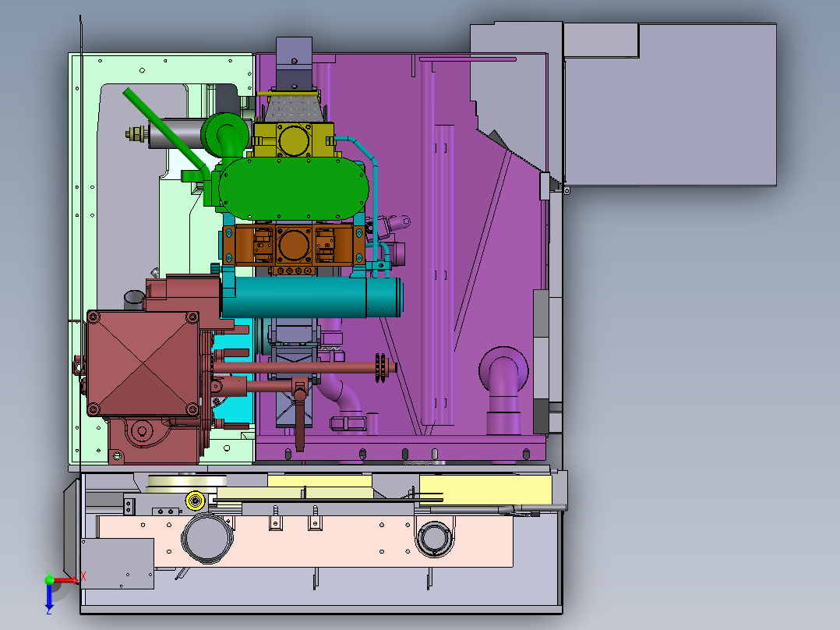Click the dark red gearbox with X-ribbed cover
This screenshot has width=840, height=630.
click(144, 363)
